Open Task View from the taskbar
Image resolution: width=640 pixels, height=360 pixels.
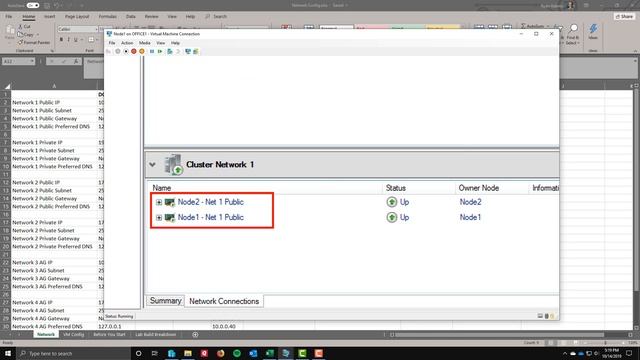[x=155, y=353]
